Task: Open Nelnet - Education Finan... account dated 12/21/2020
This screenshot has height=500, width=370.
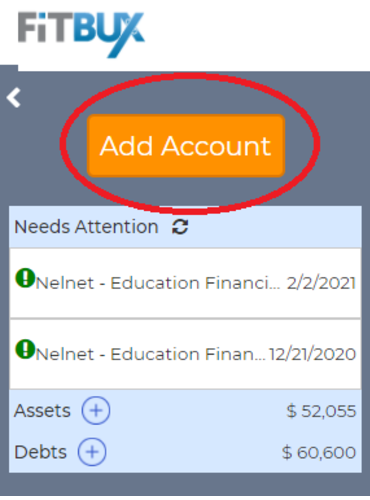Action: click(151, 354)
